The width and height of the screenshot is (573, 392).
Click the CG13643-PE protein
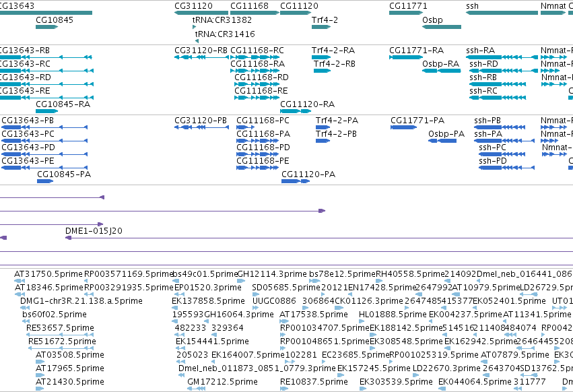pyautogui.click(x=44, y=168)
